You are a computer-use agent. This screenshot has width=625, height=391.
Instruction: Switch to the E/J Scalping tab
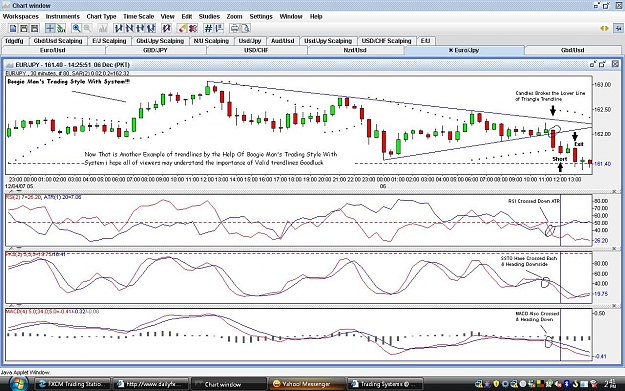pyautogui.click(x=109, y=41)
